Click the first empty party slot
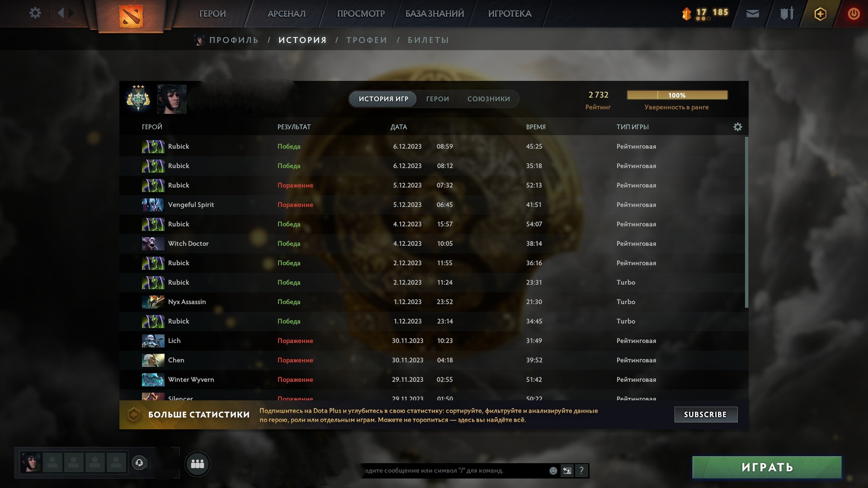868x488 pixels. coord(52,463)
